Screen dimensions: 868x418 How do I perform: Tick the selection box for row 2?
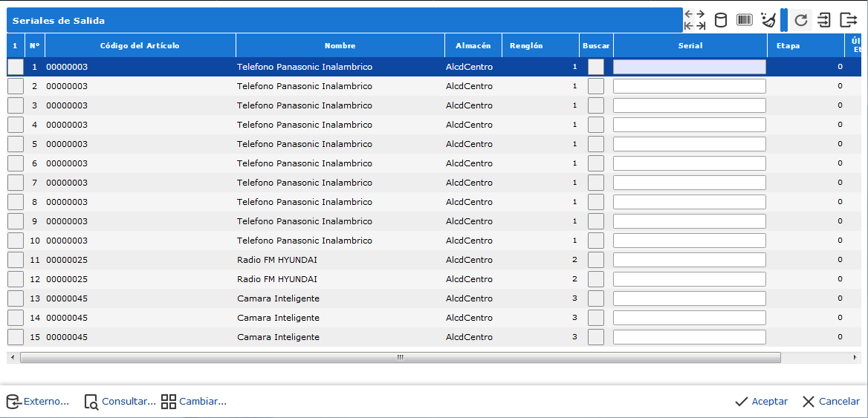[16, 86]
